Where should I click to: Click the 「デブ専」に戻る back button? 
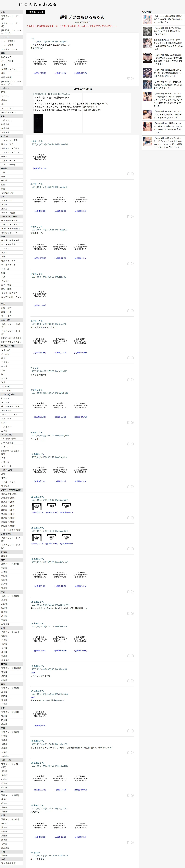pyautogui.click(x=36, y=12)
